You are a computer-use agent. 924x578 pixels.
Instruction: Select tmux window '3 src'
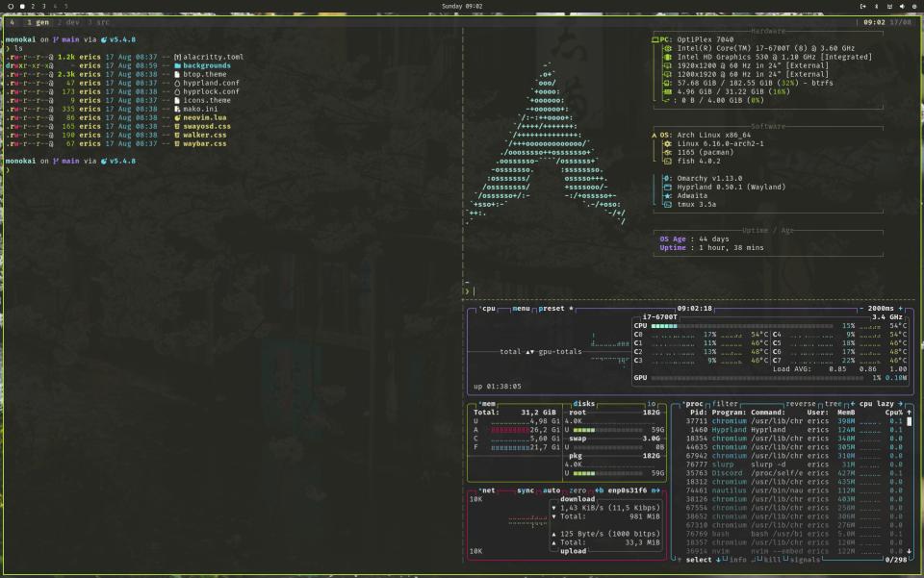pos(98,22)
